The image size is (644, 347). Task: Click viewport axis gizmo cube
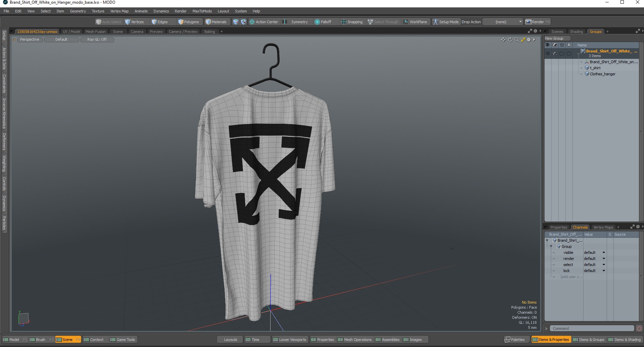(24, 318)
